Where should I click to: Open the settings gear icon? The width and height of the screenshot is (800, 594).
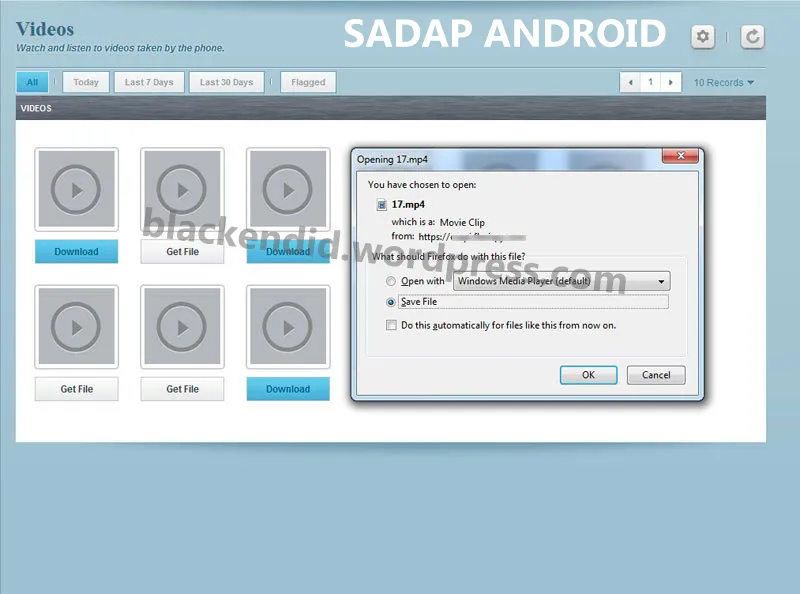[703, 37]
